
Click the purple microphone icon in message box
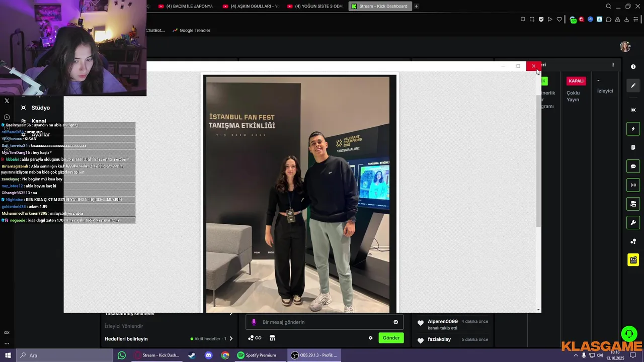coord(254,322)
